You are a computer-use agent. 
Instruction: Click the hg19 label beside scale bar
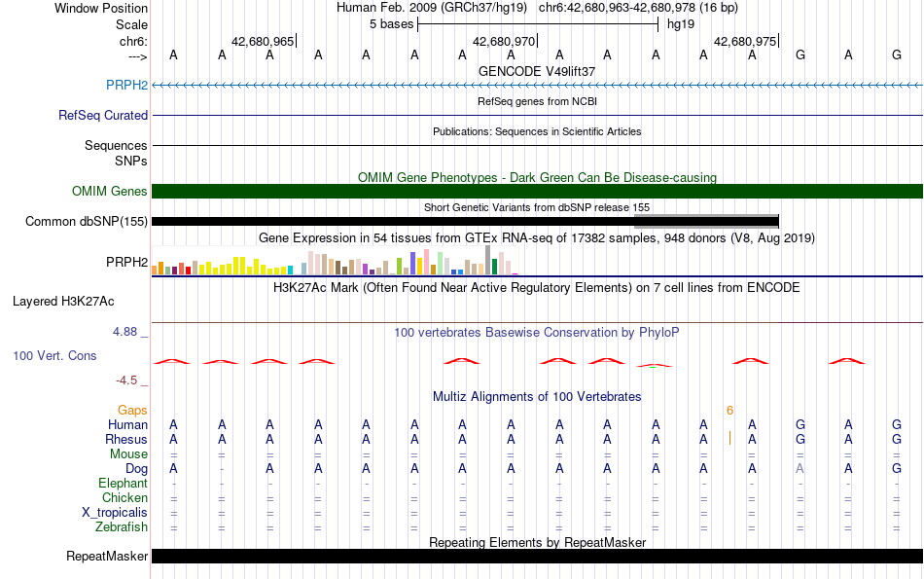point(681,24)
